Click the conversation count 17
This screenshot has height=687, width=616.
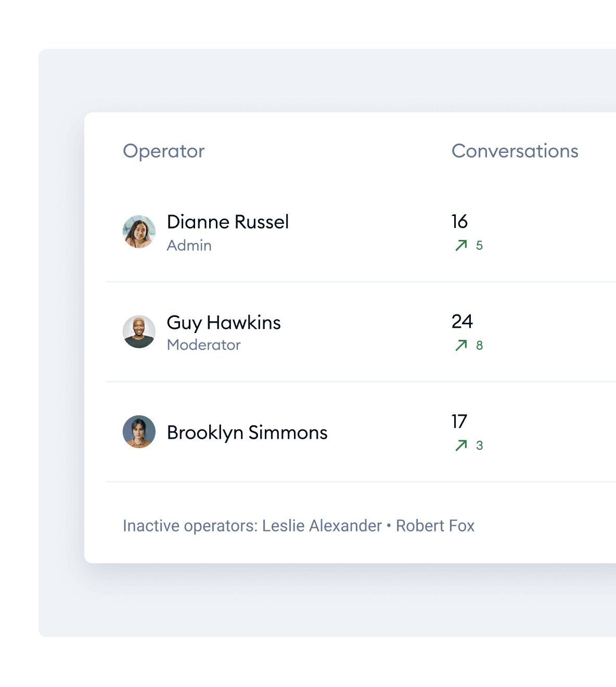[459, 421]
